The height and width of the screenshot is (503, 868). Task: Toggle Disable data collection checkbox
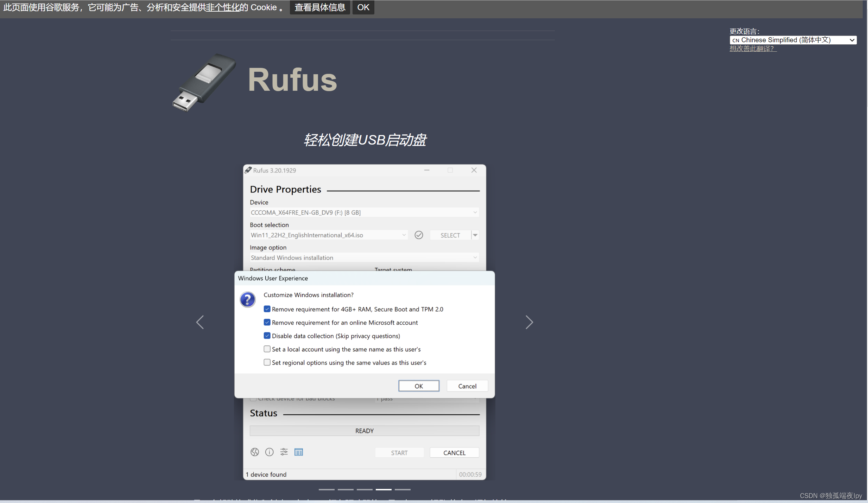267,336
